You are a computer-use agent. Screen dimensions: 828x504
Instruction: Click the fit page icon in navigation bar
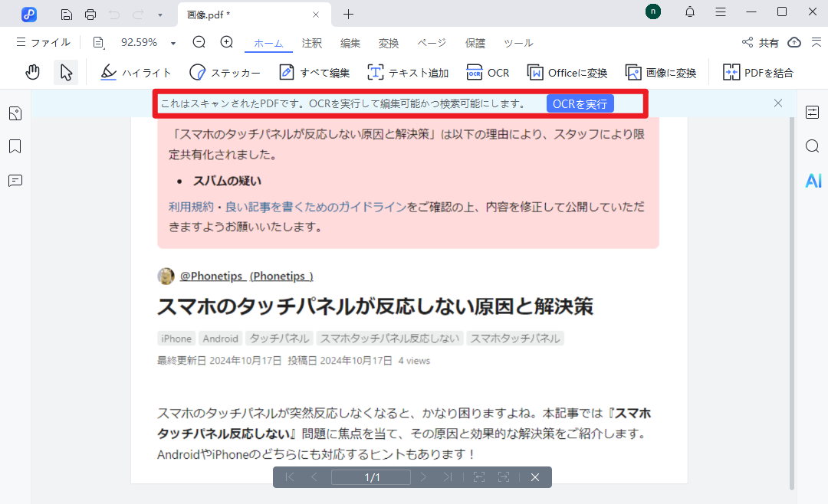(x=479, y=477)
